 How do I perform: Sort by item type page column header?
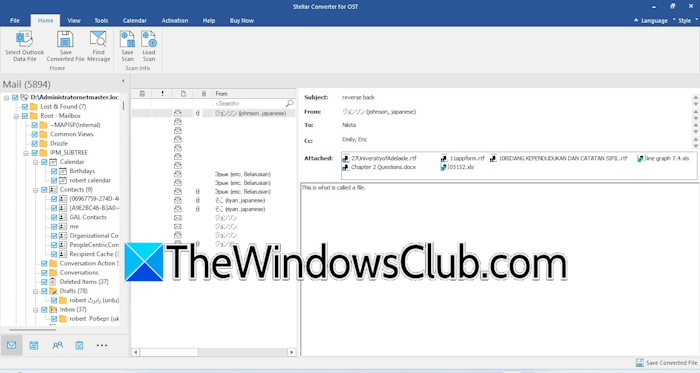183,94
